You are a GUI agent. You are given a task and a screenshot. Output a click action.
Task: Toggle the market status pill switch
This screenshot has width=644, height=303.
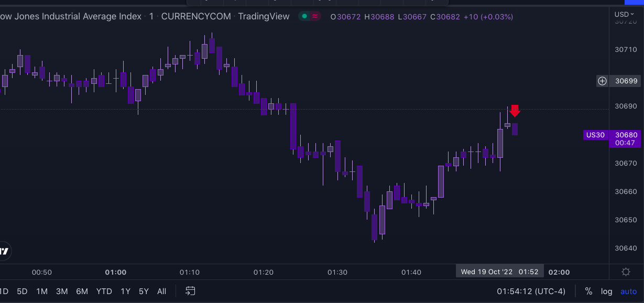coord(309,16)
